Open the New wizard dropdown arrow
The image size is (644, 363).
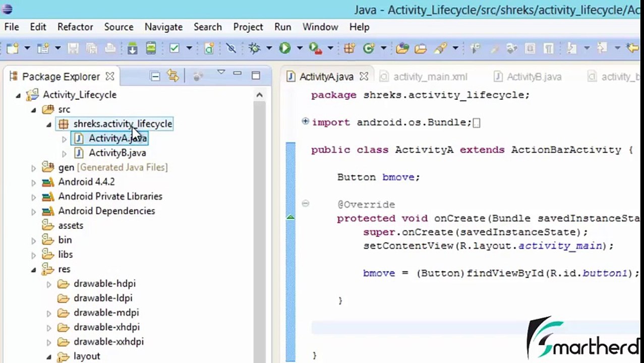pyautogui.click(x=27, y=48)
